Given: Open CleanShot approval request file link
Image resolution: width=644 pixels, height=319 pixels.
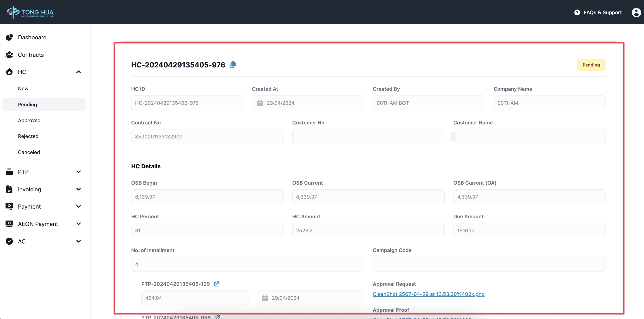Looking at the screenshot, I should tap(429, 294).
